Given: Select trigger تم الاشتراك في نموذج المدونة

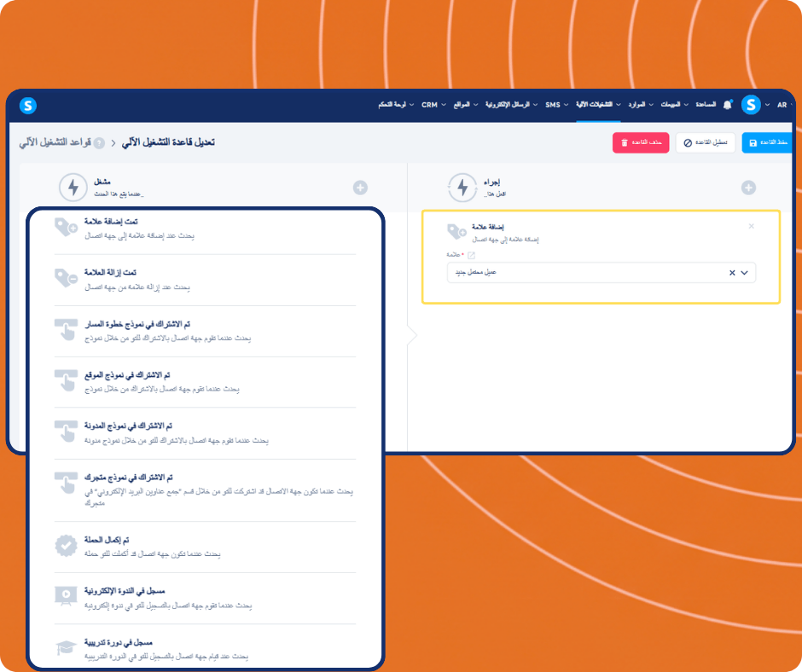Looking at the screenshot, I should (x=205, y=433).
